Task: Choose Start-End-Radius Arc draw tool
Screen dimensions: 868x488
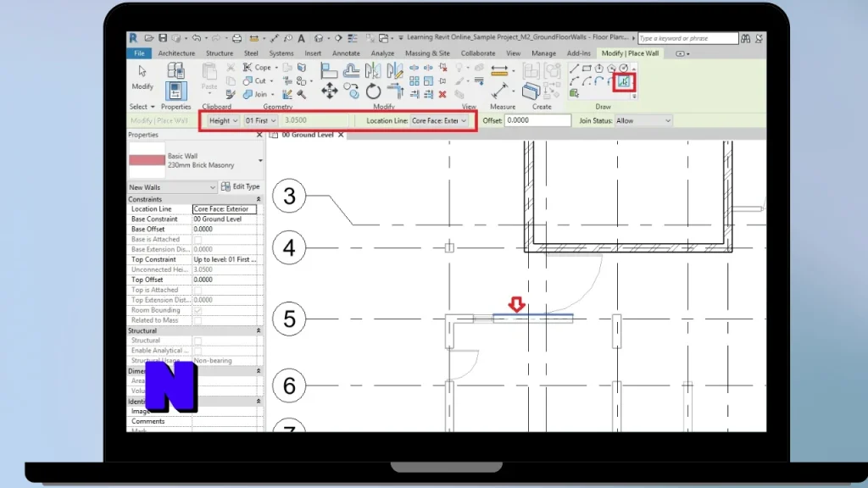Action: pyautogui.click(x=574, y=81)
